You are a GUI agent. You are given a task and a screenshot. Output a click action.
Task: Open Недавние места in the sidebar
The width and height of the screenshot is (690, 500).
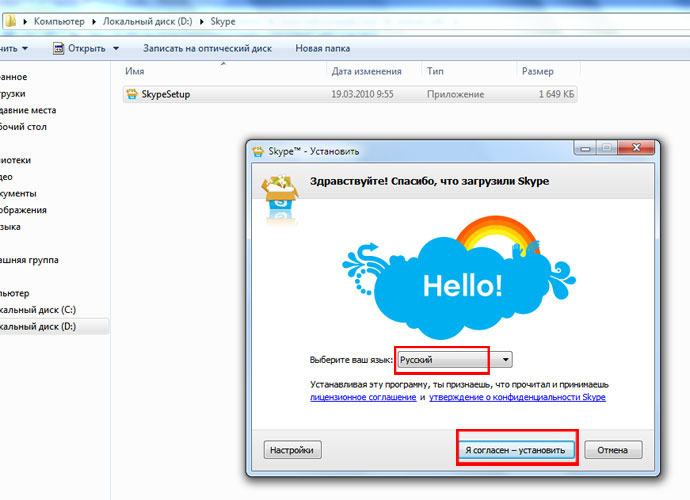click(x=28, y=110)
